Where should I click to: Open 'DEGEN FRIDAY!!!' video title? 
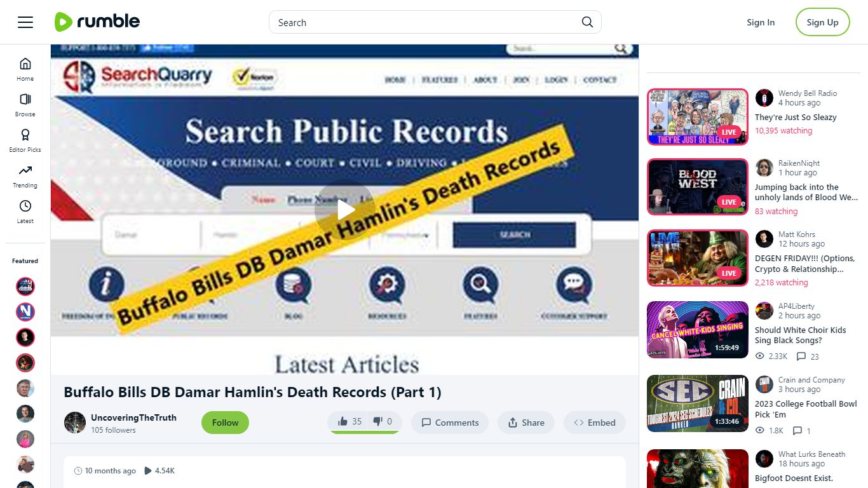click(805, 264)
